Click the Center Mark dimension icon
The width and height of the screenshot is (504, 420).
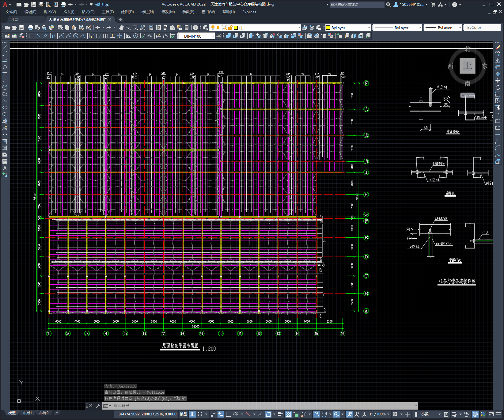pyautogui.click(x=136, y=36)
